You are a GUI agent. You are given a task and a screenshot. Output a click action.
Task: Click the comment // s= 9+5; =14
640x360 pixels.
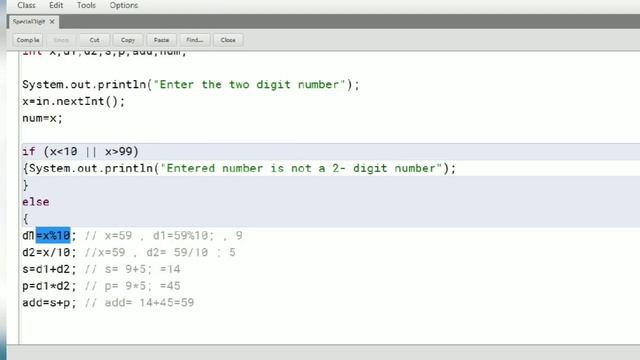coord(133,269)
